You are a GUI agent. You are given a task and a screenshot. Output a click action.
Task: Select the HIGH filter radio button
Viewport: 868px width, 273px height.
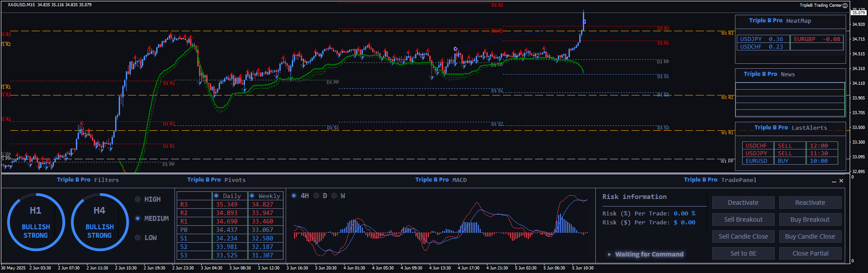coord(138,199)
